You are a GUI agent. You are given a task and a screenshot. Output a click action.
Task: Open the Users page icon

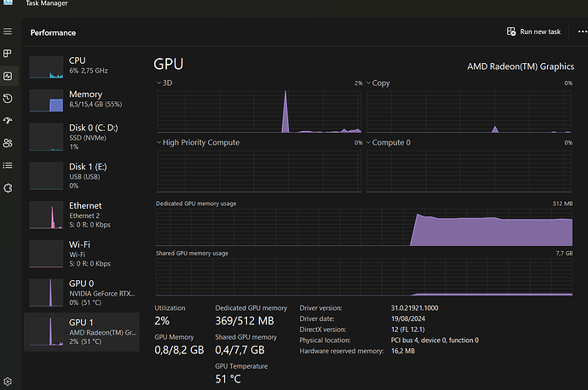point(8,142)
